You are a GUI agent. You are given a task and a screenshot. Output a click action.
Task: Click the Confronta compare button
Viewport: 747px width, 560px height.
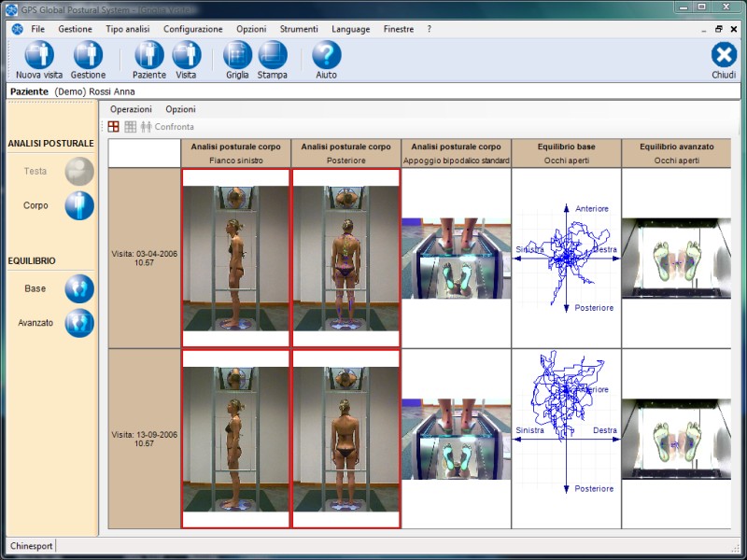pos(167,127)
